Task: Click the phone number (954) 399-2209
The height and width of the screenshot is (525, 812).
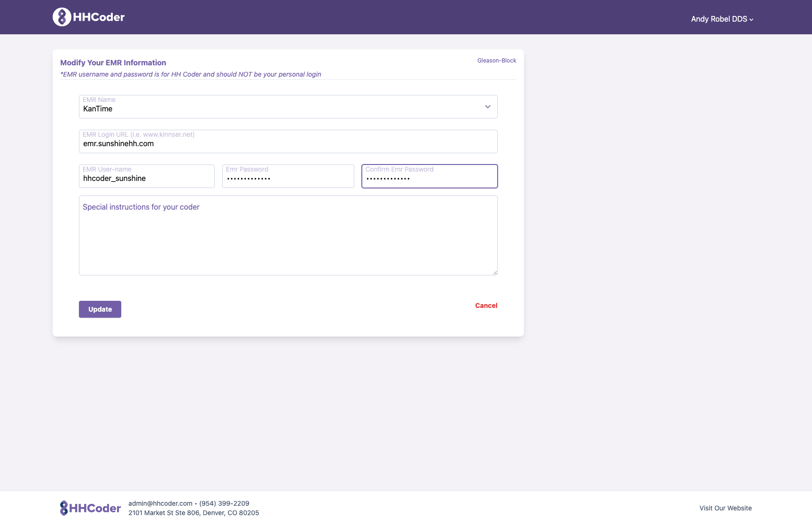Action: (224, 503)
